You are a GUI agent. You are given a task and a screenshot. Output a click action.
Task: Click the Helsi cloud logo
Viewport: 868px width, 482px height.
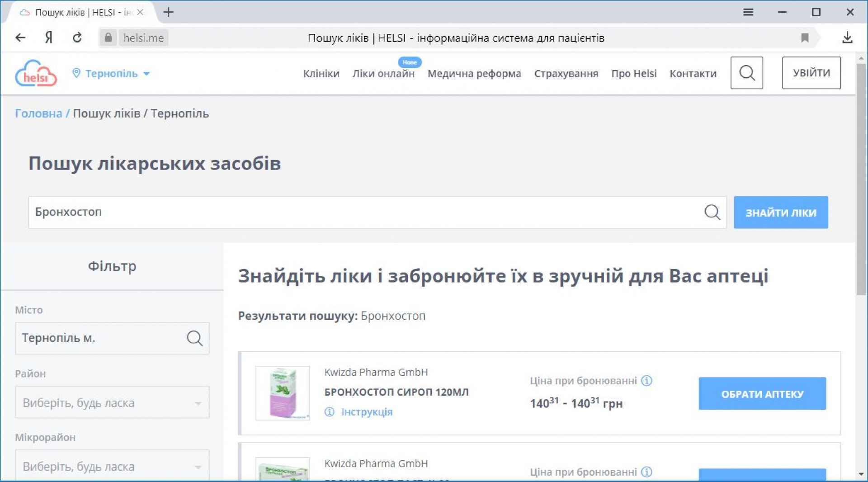[36, 73]
